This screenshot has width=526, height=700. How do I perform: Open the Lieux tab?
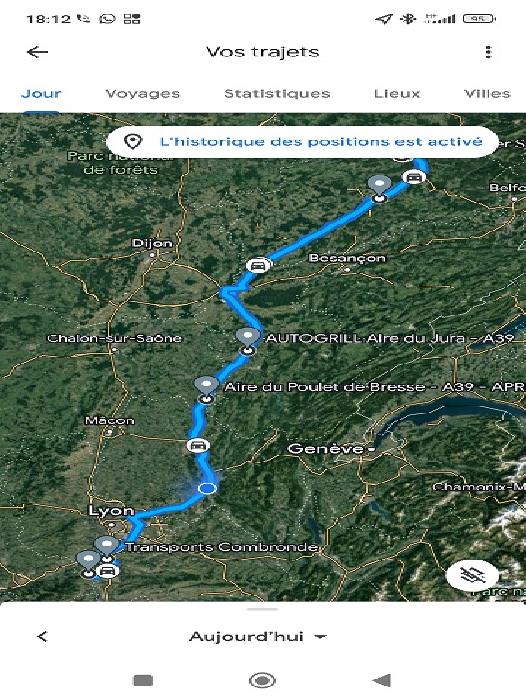(x=397, y=94)
